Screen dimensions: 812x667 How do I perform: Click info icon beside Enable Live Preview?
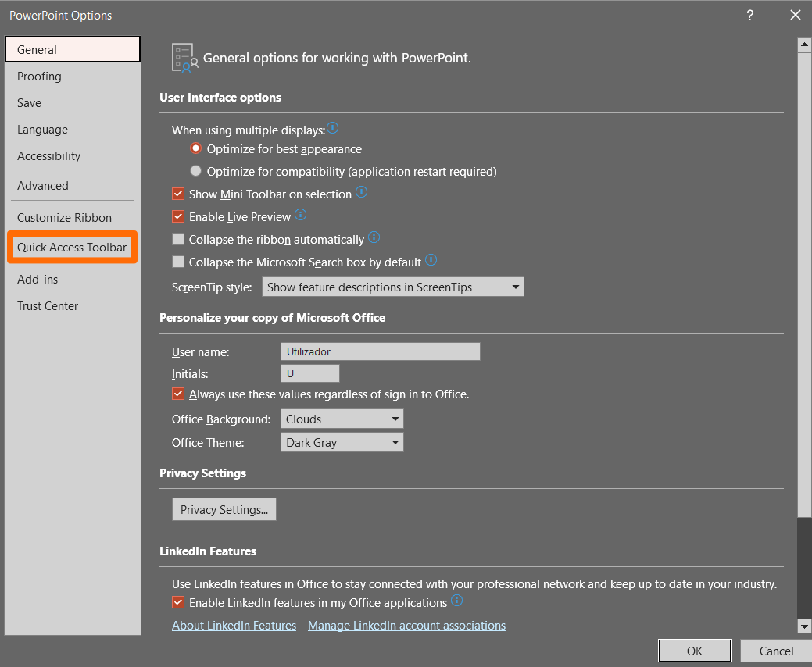click(300, 215)
